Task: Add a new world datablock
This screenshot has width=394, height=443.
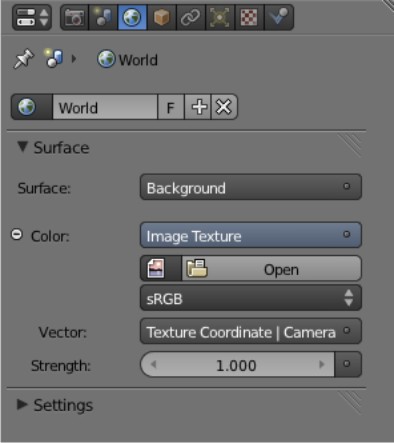Action: [x=198, y=107]
